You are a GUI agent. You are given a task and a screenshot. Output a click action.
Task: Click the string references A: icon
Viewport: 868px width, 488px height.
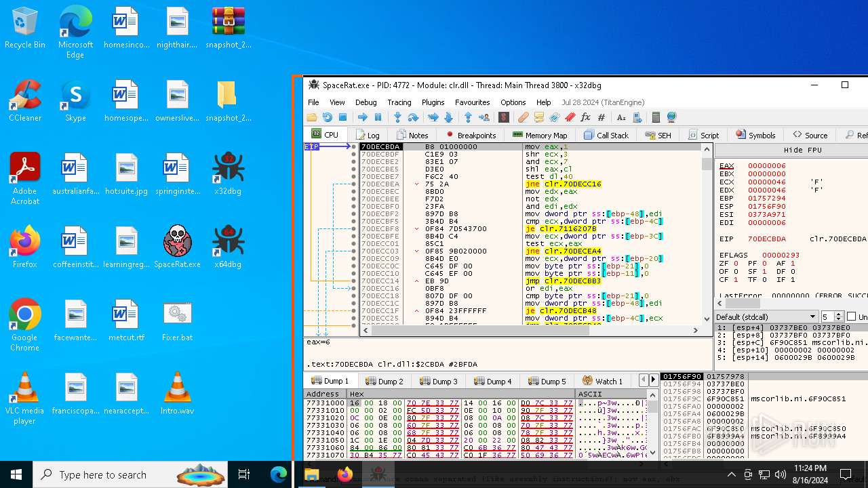click(621, 117)
